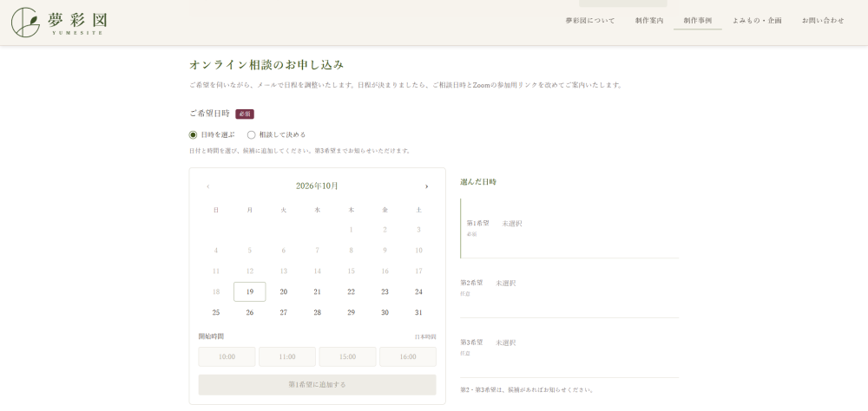
Task: Click 第1希望に追加する button
Action: pyautogui.click(x=317, y=384)
